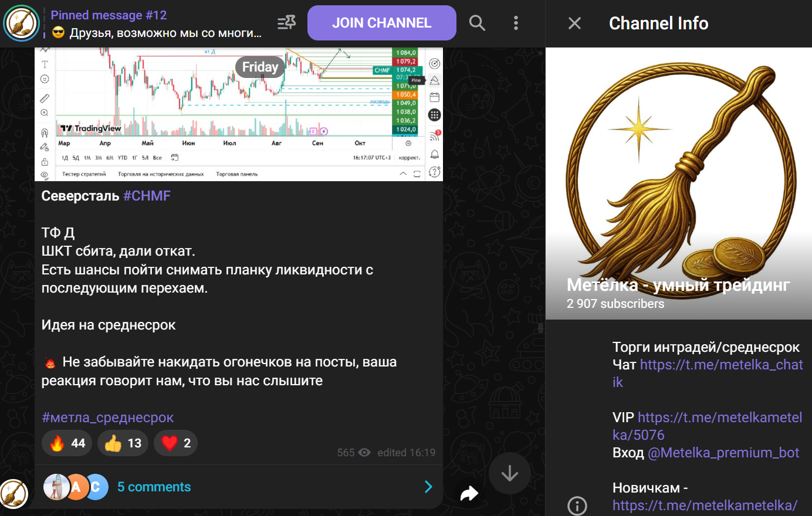The height and width of the screenshot is (516, 812).
Task: Open the TradingView chart image
Action: pos(239,114)
